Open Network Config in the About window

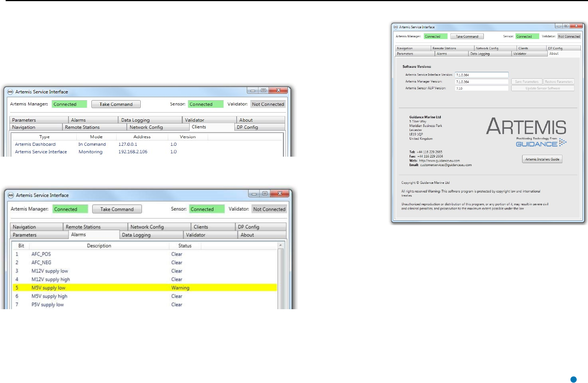point(495,48)
